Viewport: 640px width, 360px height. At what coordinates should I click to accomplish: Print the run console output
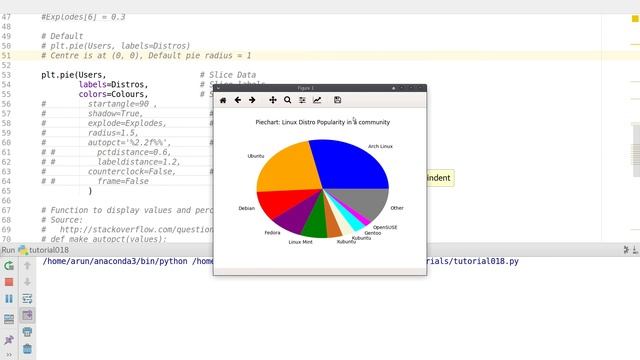tap(27, 332)
